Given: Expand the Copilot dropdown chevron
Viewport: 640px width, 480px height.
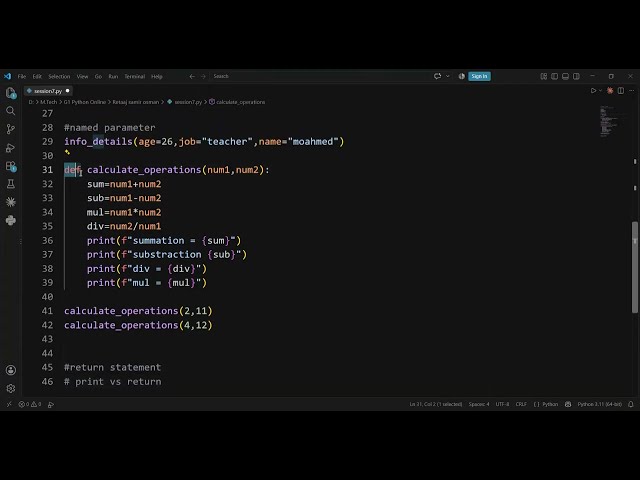Looking at the screenshot, I should tap(448, 76).
